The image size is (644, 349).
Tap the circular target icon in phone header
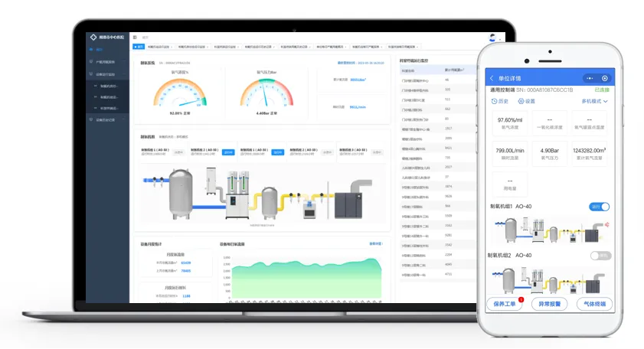coord(605,78)
